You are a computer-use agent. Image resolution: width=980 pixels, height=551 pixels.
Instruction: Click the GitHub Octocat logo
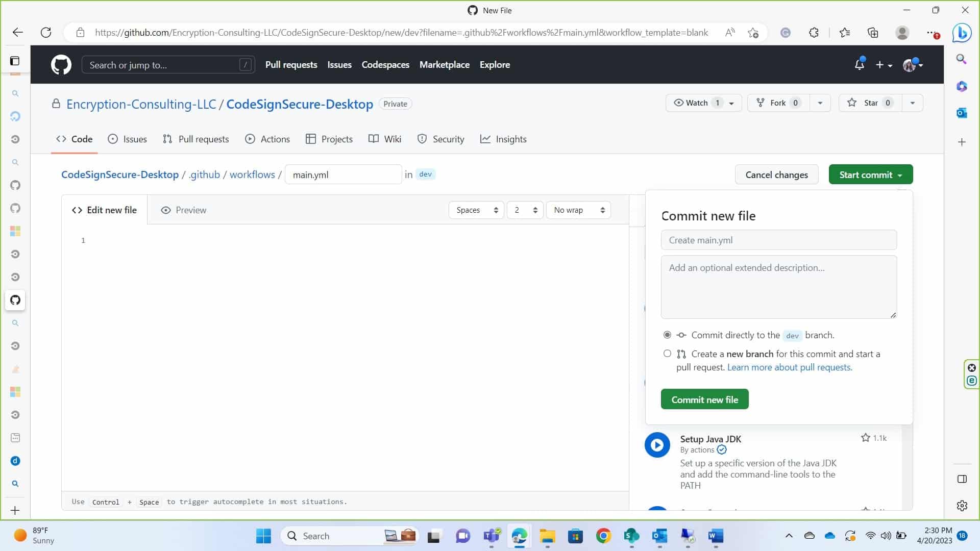click(61, 65)
